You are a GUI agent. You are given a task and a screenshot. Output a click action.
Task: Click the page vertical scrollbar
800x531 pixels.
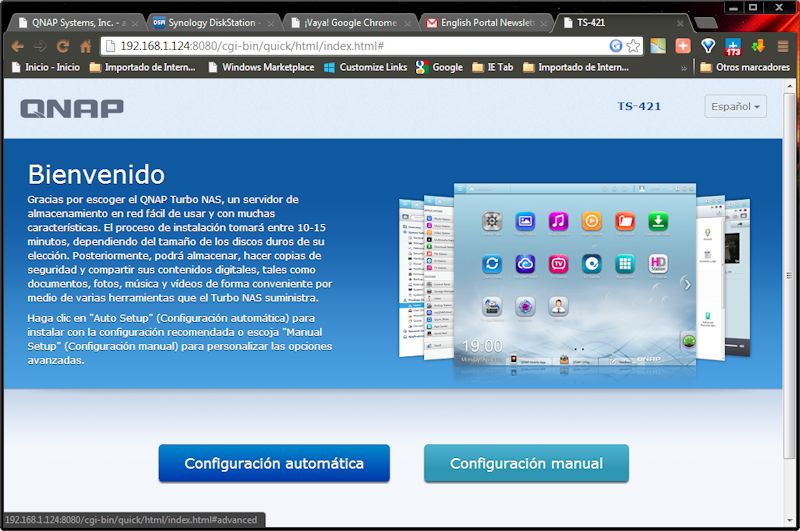tap(789, 275)
